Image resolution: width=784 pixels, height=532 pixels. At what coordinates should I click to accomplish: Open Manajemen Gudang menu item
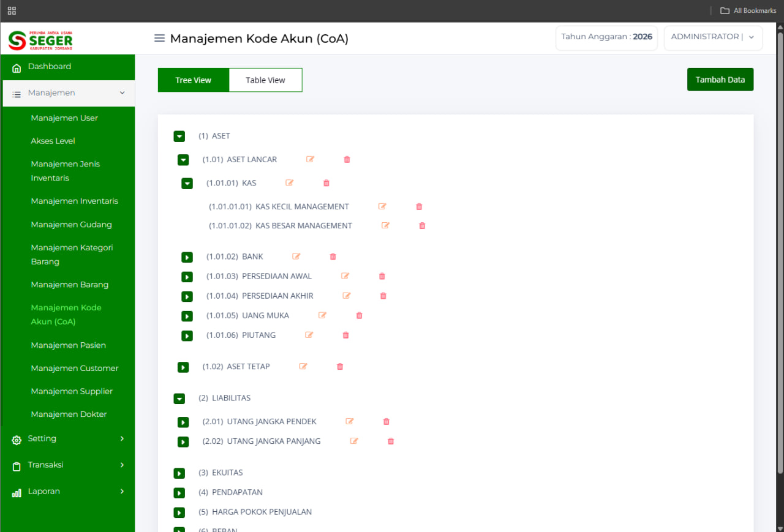(x=71, y=225)
